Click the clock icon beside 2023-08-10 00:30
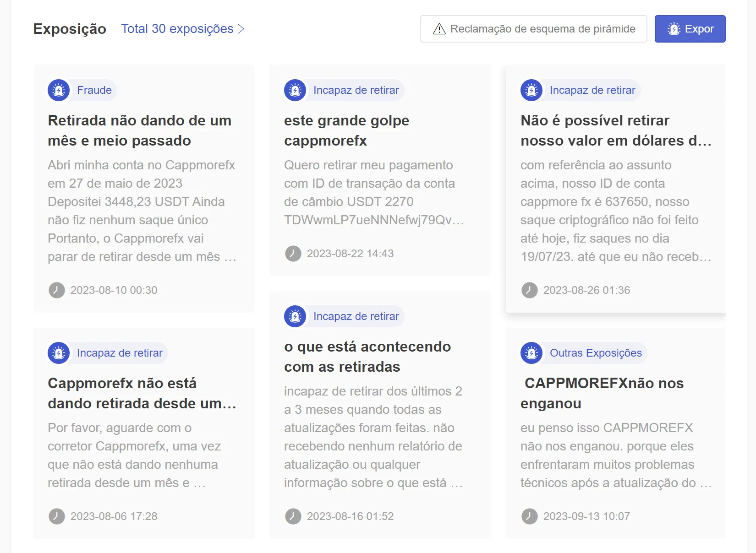Image resolution: width=756 pixels, height=553 pixels. tap(57, 290)
